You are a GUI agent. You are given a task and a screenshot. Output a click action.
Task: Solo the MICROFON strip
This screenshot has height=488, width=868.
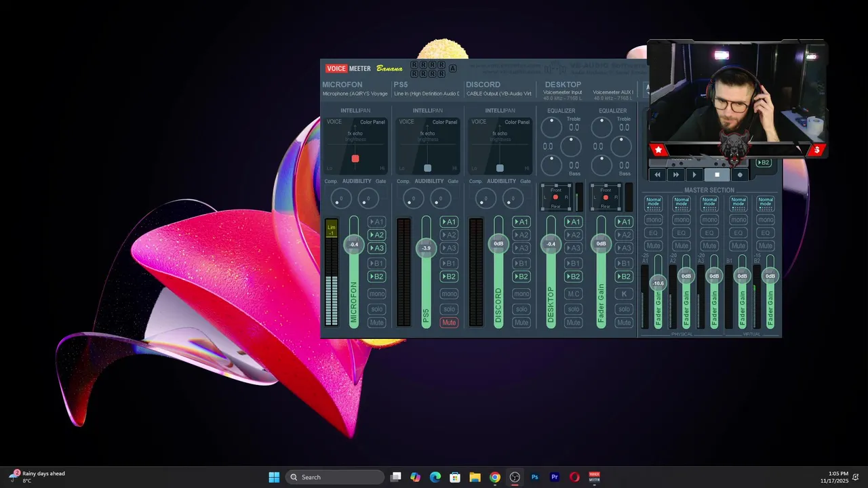coord(376,309)
